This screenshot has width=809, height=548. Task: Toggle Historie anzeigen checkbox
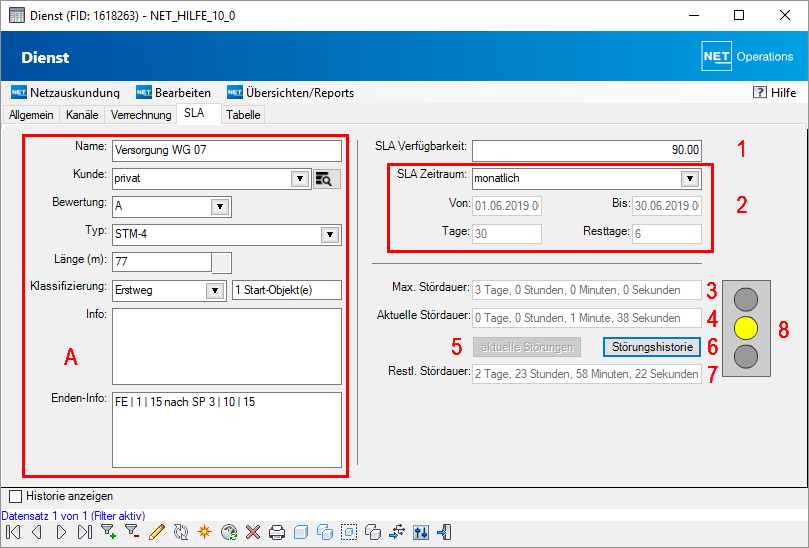pos(15,496)
